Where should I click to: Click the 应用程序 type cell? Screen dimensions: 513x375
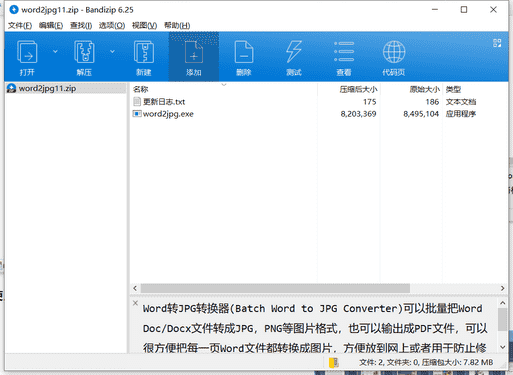(461, 114)
